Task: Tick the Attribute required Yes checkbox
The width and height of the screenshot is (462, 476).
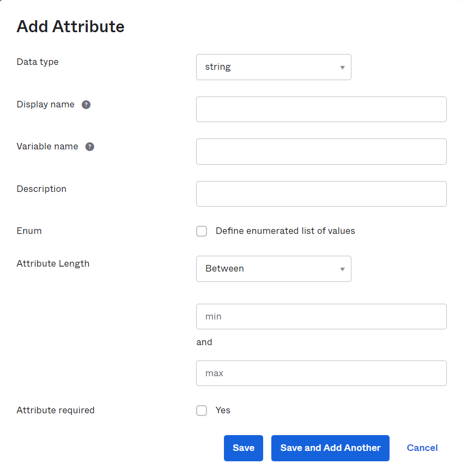Action: click(x=202, y=411)
